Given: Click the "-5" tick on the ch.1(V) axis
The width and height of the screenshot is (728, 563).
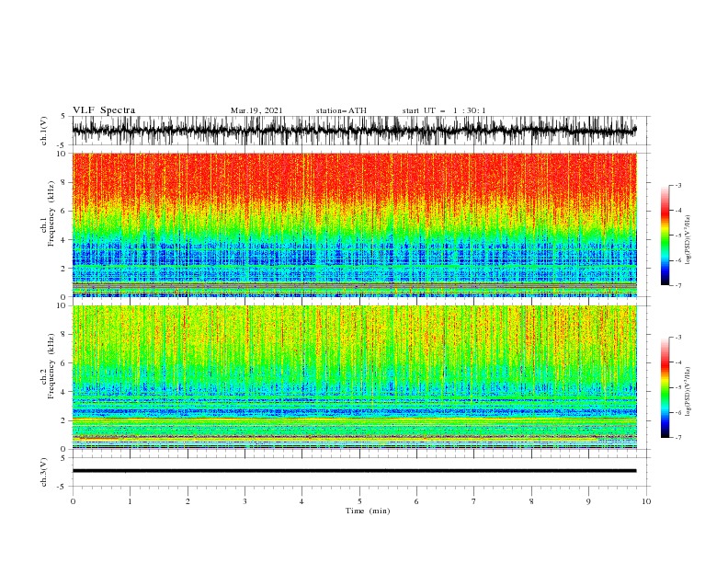Looking at the screenshot, I should 63,145.
